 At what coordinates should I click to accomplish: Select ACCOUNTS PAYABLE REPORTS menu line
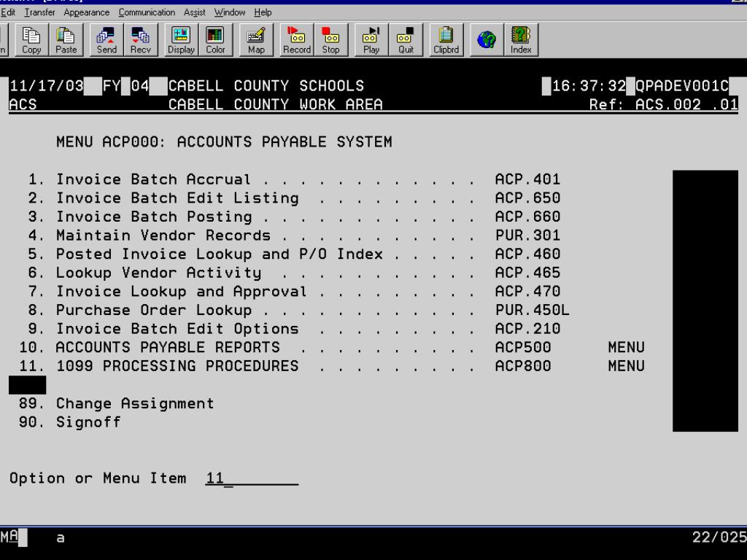332,347
